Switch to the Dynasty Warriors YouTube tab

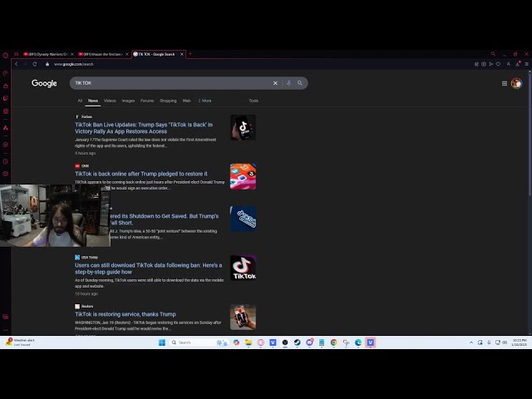48,54
